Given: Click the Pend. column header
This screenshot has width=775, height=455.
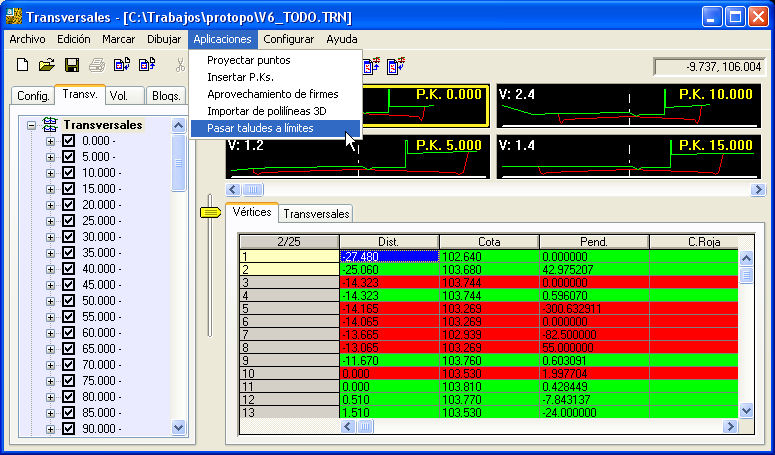Looking at the screenshot, I should [594, 242].
